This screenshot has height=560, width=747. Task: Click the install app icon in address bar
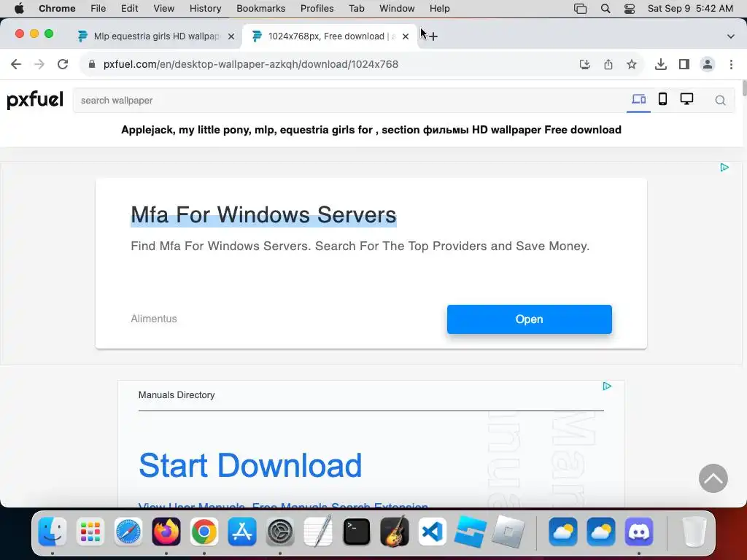[x=584, y=64]
